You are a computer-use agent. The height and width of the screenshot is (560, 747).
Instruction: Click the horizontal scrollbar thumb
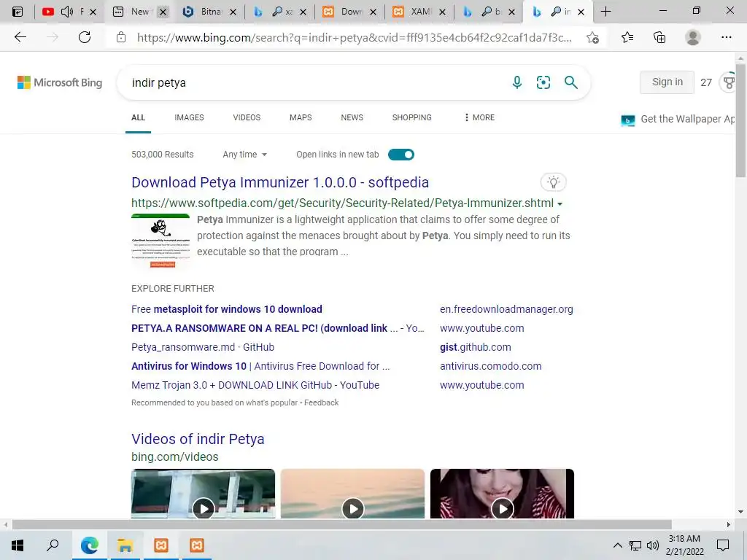(341, 525)
